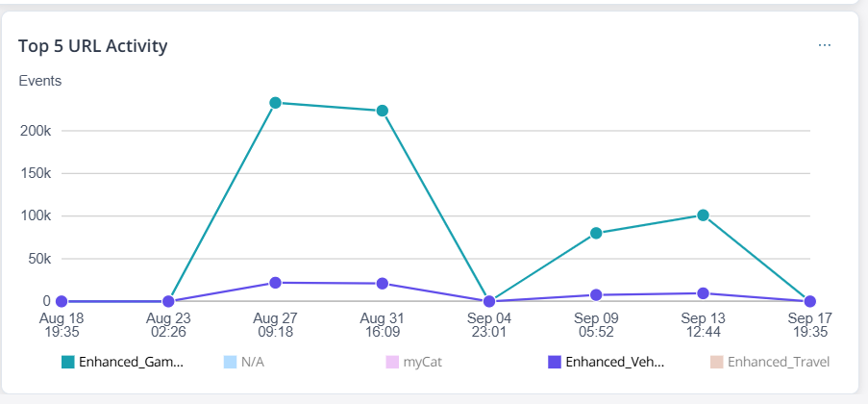Click the beige Enhanced_Travel legend square

(716, 363)
